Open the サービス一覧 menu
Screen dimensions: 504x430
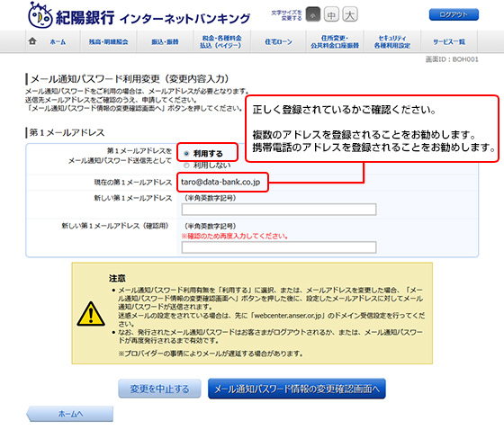point(449,41)
